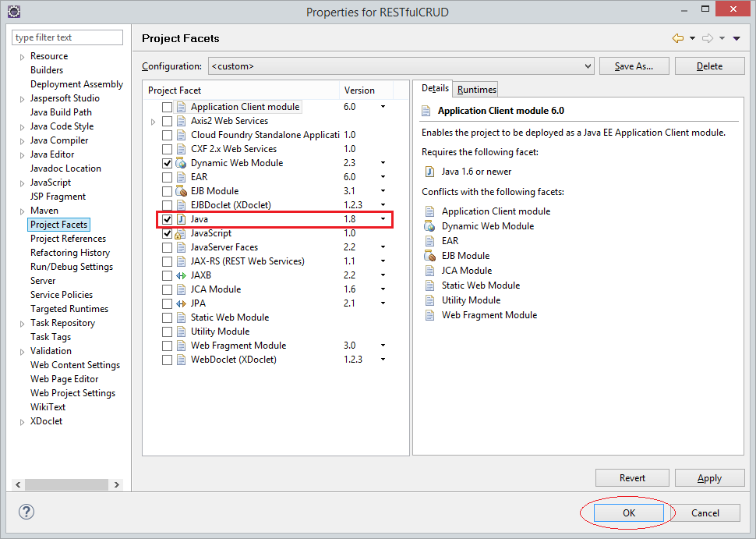
Task: Check the JavaServer Faces facet checkbox
Action: click(x=167, y=247)
